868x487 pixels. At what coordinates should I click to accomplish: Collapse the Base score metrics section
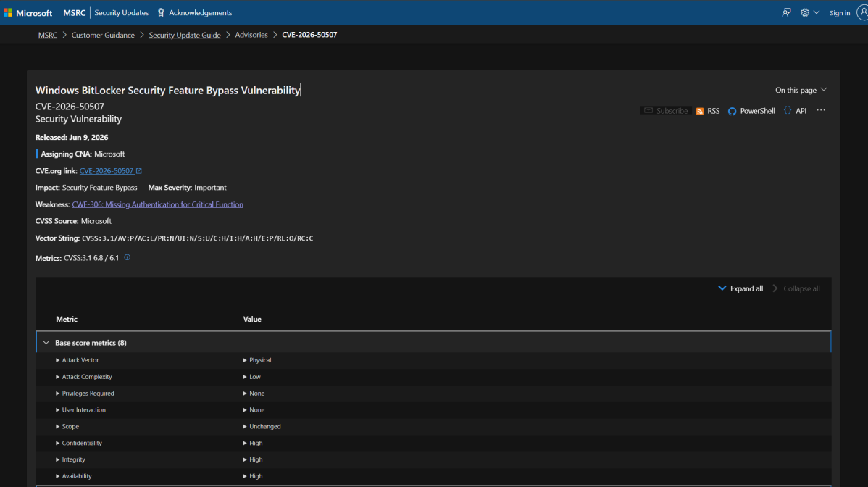pos(46,343)
